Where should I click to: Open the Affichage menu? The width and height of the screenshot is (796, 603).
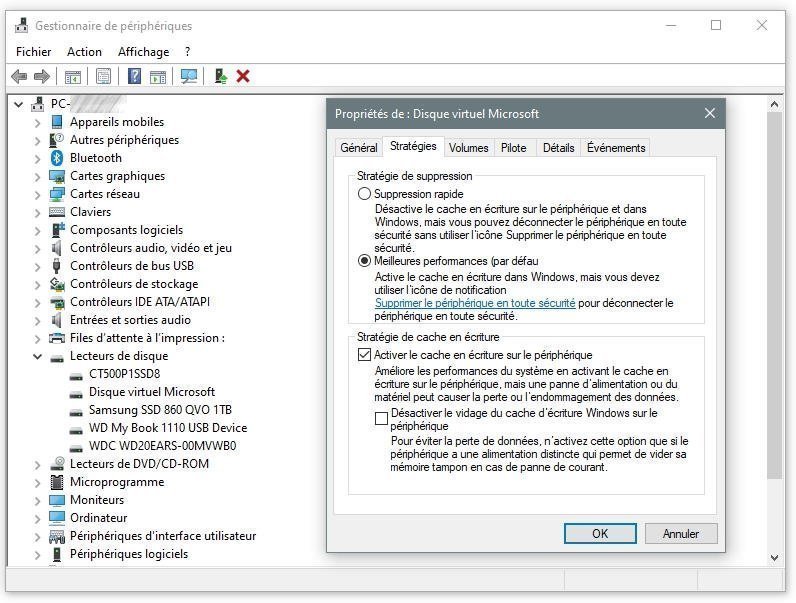pos(144,52)
